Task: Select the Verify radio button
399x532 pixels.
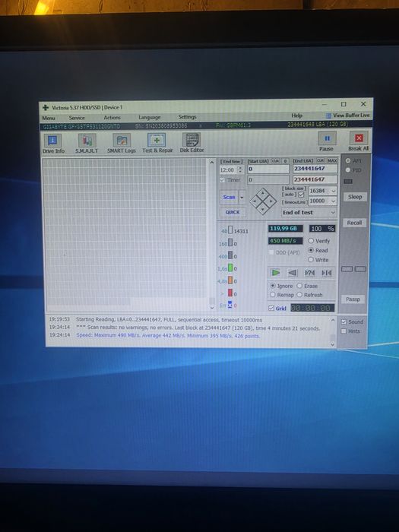Action: pyautogui.click(x=311, y=241)
